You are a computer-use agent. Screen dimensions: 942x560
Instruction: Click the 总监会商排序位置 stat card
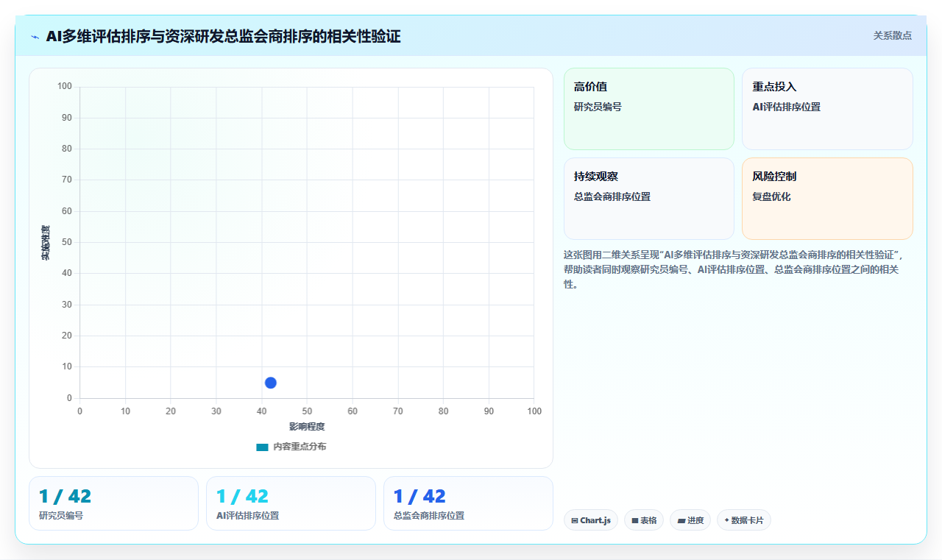pos(468,503)
